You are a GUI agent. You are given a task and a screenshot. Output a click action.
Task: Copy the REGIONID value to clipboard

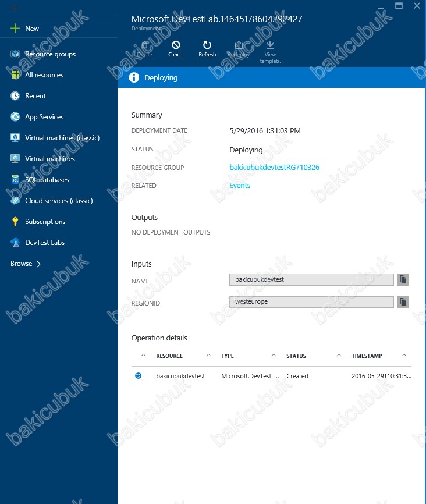click(x=403, y=302)
